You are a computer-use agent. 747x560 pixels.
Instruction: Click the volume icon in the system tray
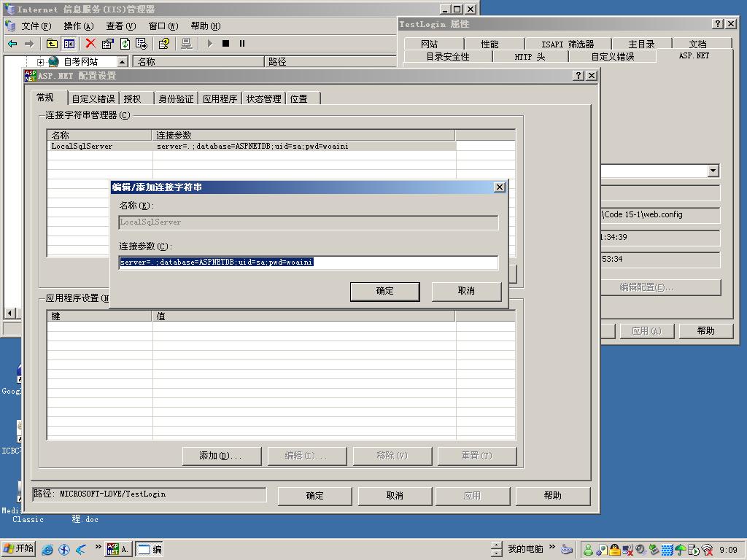click(640, 549)
